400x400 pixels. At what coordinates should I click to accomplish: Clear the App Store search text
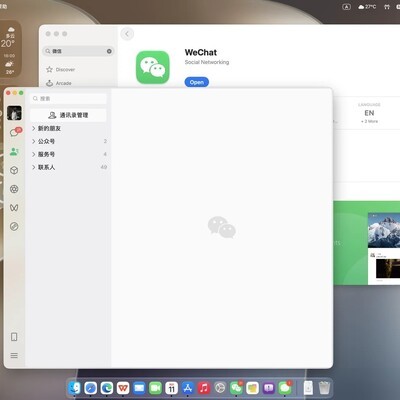coord(109,51)
